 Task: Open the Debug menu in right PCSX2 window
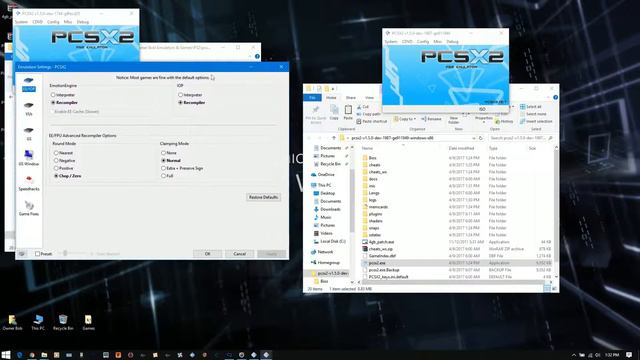[x=452, y=42]
